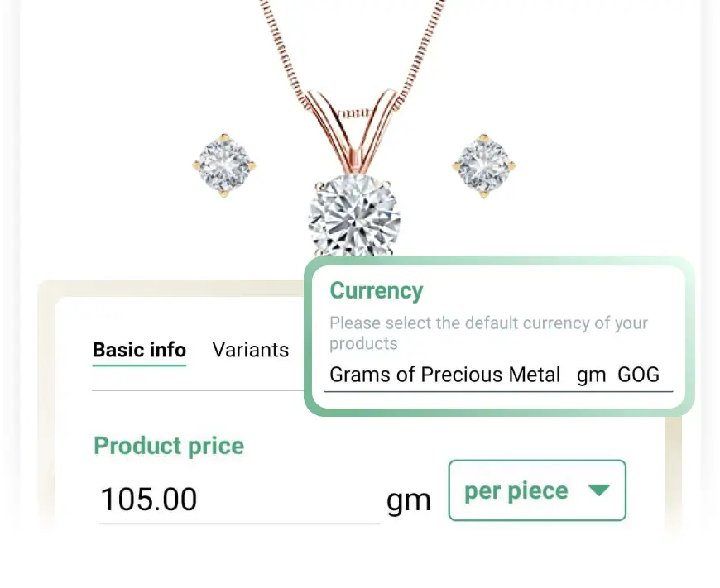Open the per piece dropdown
The height and width of the screenshot is (588, 720).
click(537, 490)
